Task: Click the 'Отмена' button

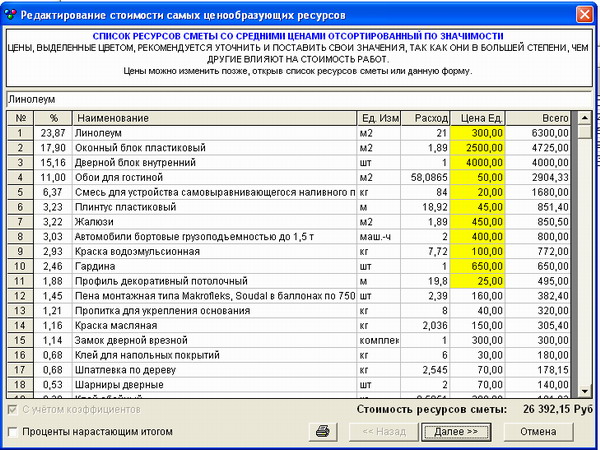Action: (x=538, y=432)
